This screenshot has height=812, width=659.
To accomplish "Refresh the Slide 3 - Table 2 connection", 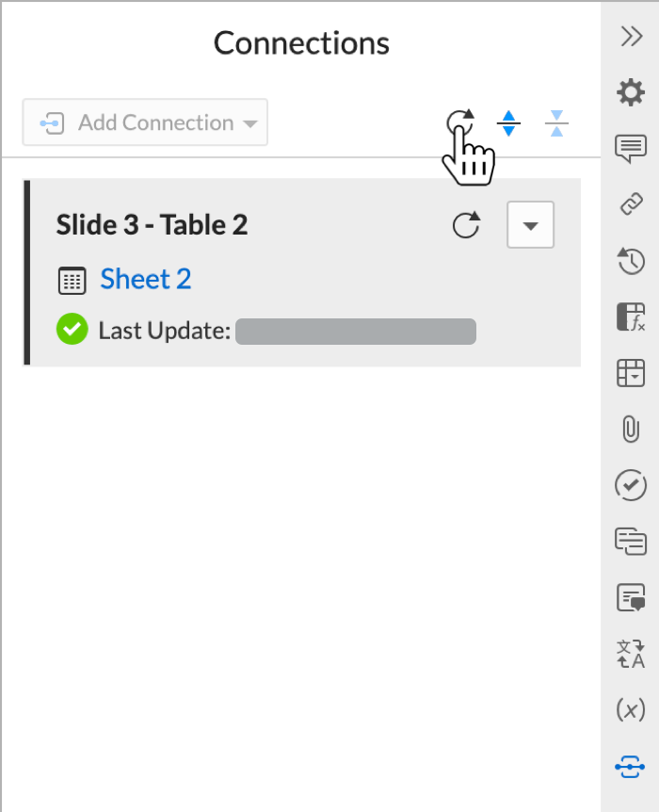I will 466,225.
